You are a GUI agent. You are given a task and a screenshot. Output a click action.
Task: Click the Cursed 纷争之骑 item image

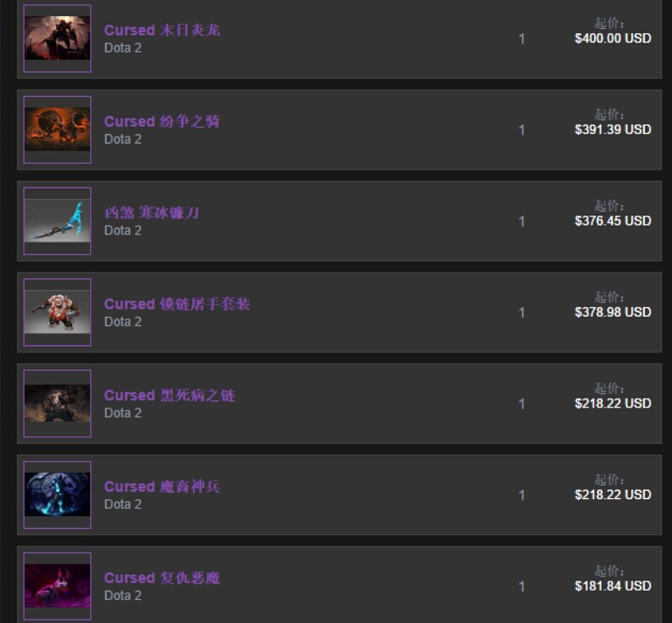click(x=58, y=130)
